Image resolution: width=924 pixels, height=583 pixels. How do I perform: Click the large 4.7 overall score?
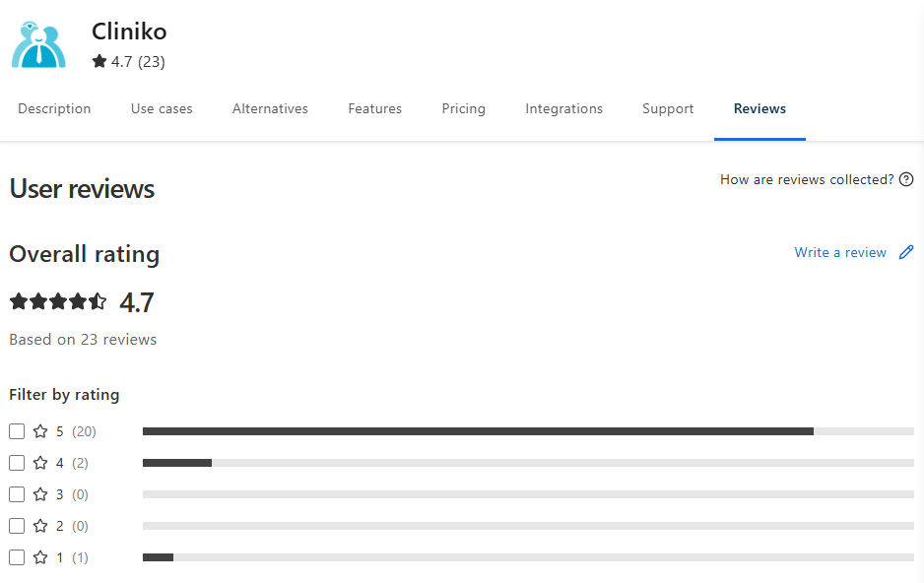pos(137,302)
